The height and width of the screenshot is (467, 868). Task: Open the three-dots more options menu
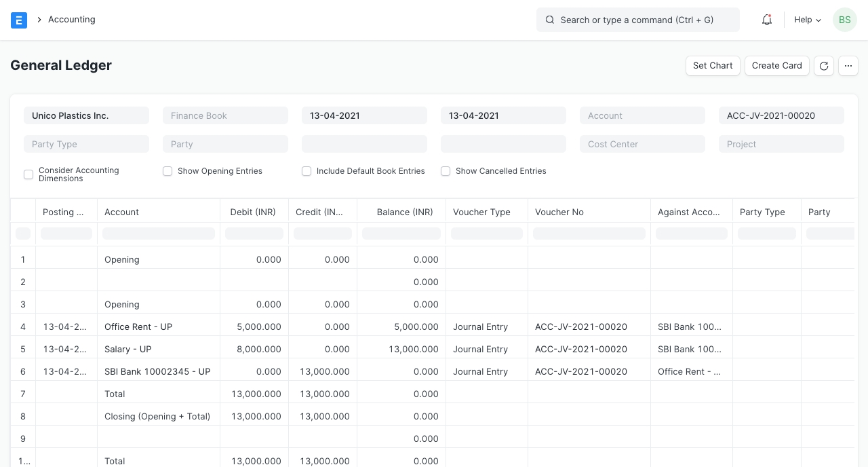(x=848, y=66)
